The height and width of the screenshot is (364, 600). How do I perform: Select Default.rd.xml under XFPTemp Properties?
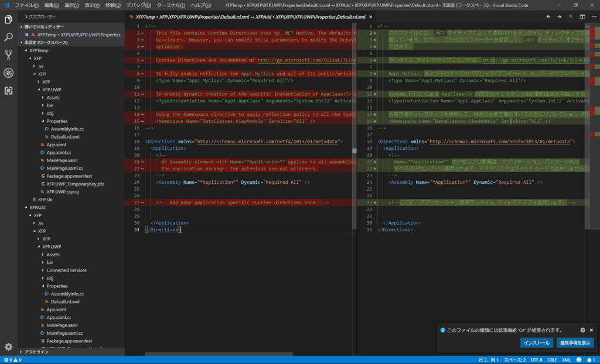click(64, 137)
